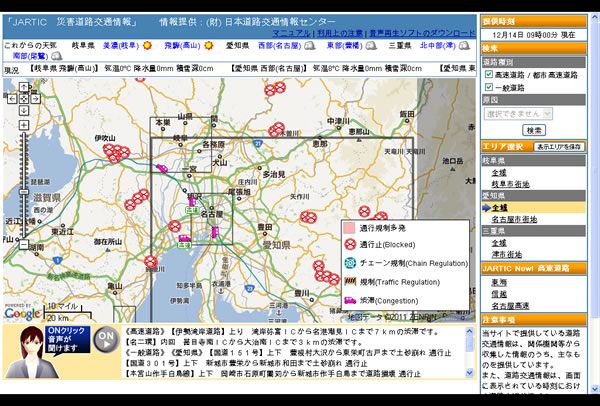Screen dimensions: 600x406
Task: Click the 12月14日 09時00分 現在 timestamp
Action: (x=534, y=35)
